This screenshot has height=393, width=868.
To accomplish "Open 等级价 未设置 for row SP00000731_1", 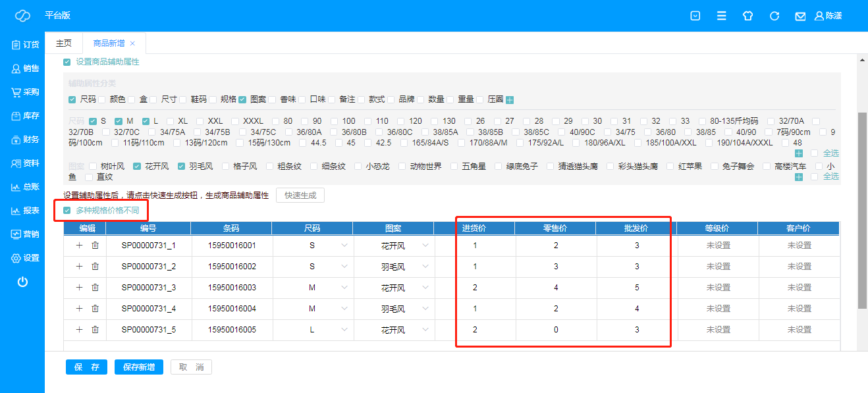I will coord(718,246).
